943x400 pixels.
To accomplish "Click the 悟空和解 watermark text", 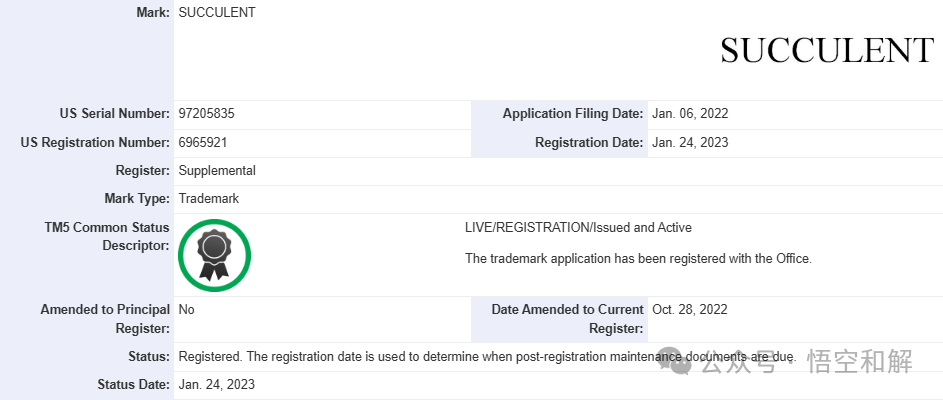I will 858,362.
